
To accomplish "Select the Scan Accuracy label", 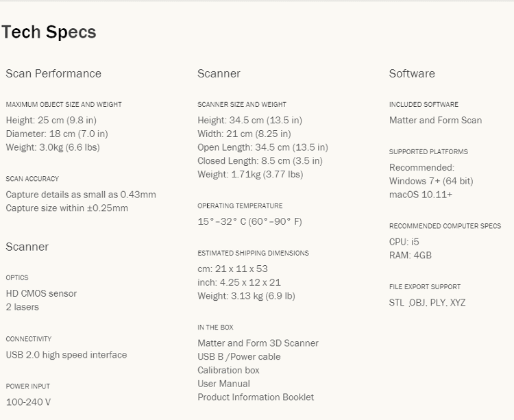I will [32, 179].
